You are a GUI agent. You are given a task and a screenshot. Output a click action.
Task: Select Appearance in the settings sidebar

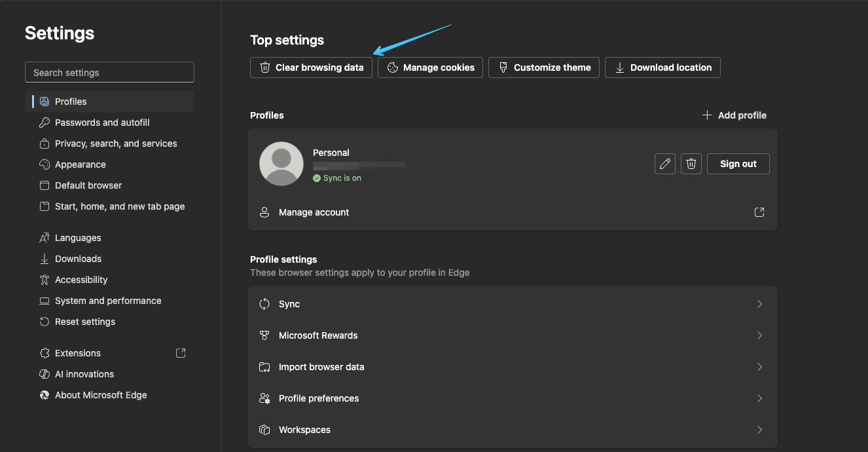80,164
